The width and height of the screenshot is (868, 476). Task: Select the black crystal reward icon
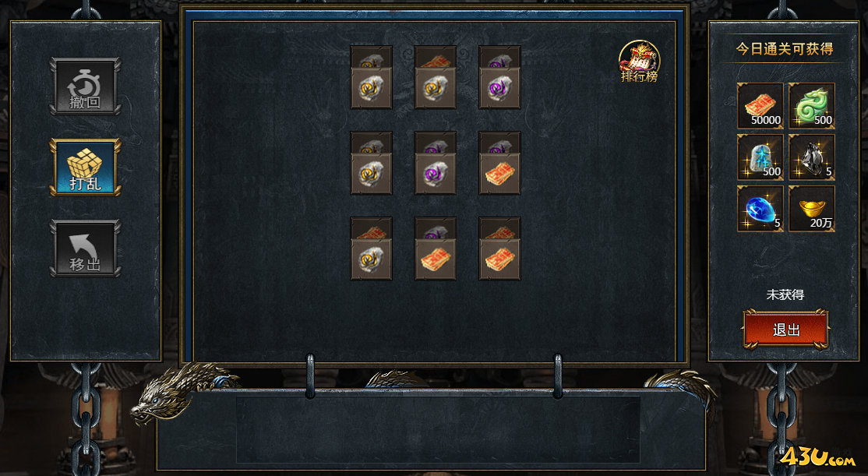pyautogui.click(x=812, y=157)
